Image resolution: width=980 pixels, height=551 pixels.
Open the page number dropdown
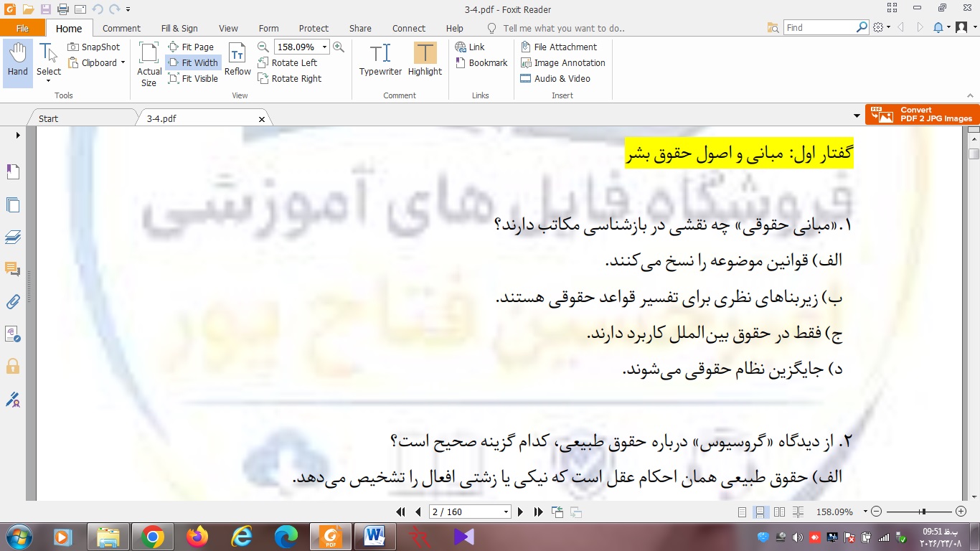point(507,512)
